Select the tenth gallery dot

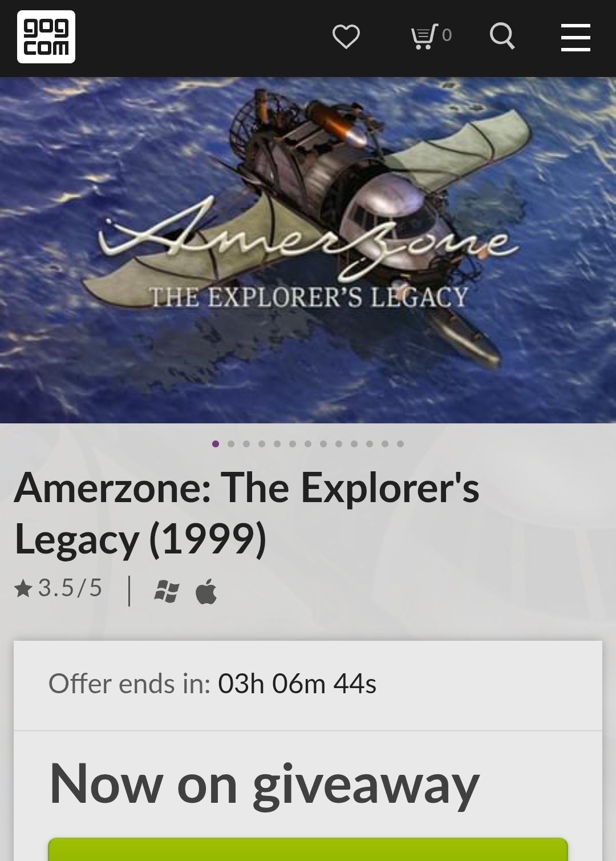[x=354, y=444]
